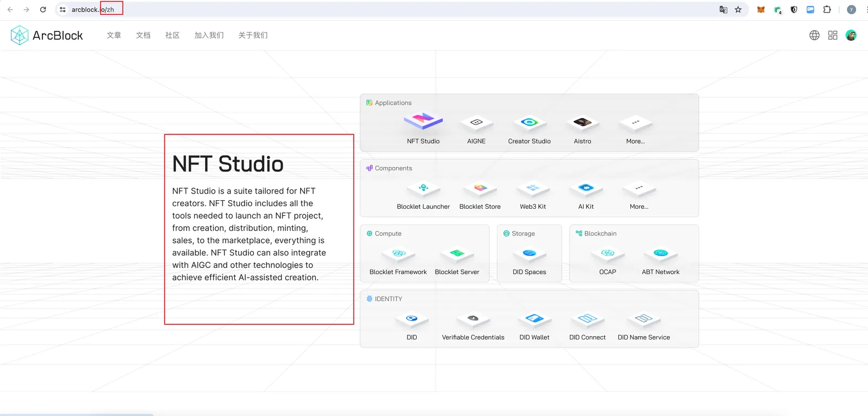Select the Components section title
Viewport: 868px width, 416px height.
[393, 168]
